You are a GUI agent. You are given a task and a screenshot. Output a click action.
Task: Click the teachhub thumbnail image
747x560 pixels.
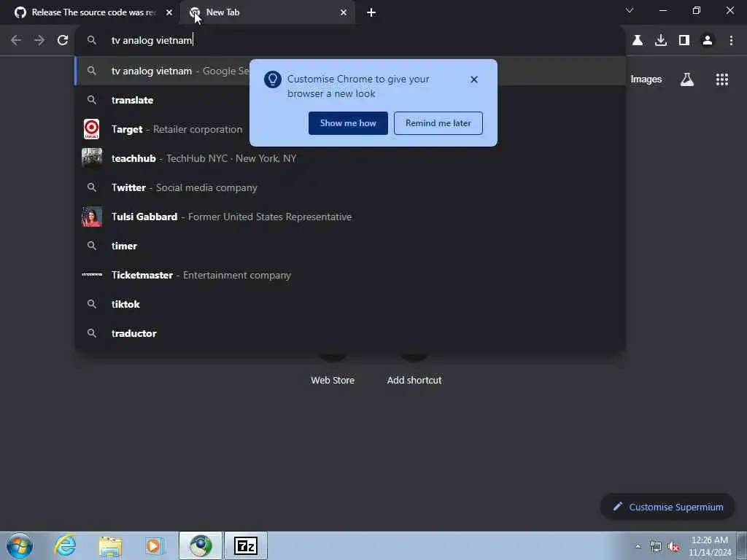[91, 158]
